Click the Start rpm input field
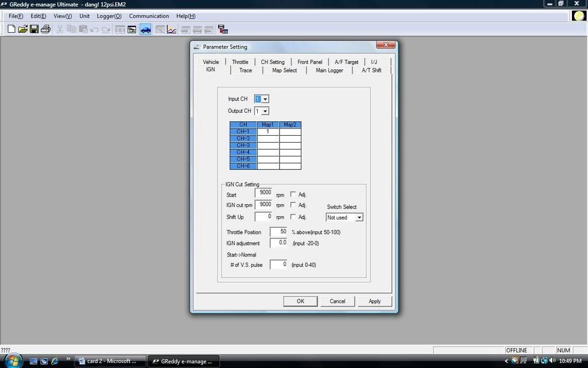This screenshot has width=588, height=368. pos(263,193)
